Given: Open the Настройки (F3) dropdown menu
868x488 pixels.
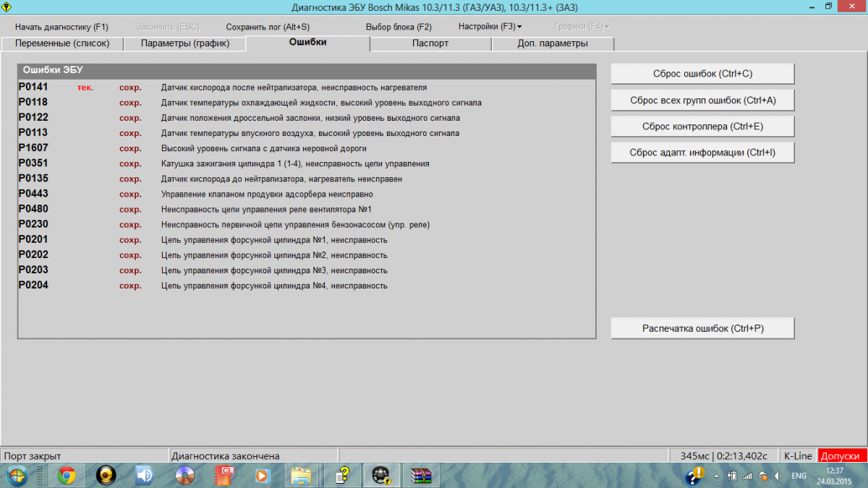Looking at the screenshot, I should click(x=490, y=27).
